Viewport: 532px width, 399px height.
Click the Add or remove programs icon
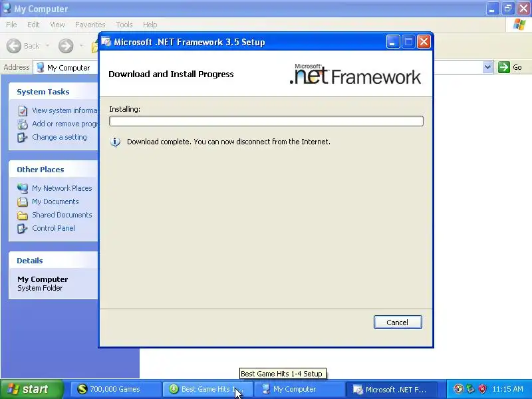23,124
